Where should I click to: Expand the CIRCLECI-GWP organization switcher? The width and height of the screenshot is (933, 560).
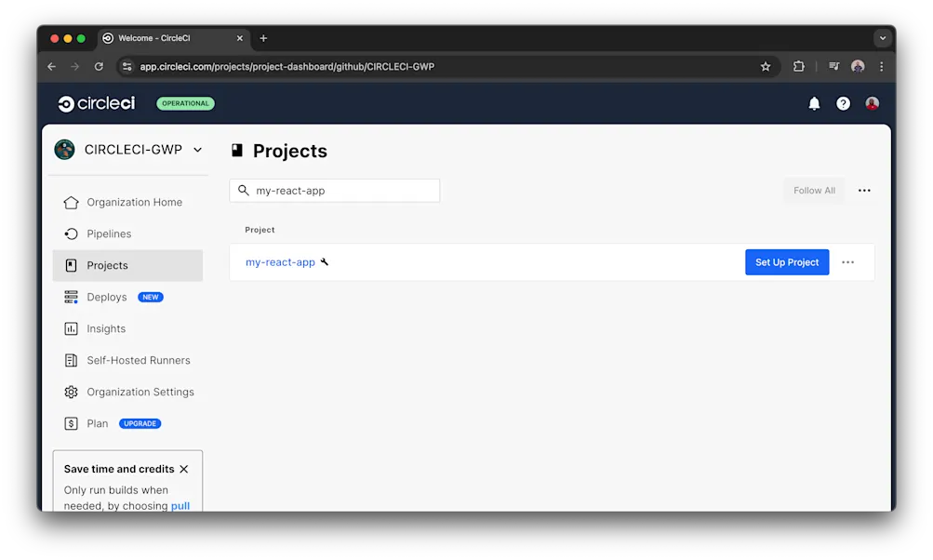point(196,149)
